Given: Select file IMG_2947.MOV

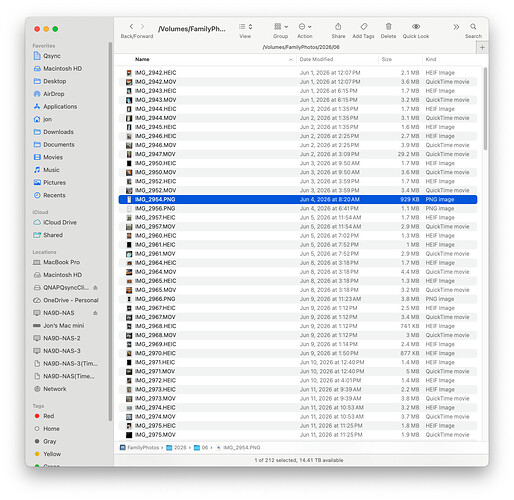Looking at the screenshot, I should click(298, 154).
